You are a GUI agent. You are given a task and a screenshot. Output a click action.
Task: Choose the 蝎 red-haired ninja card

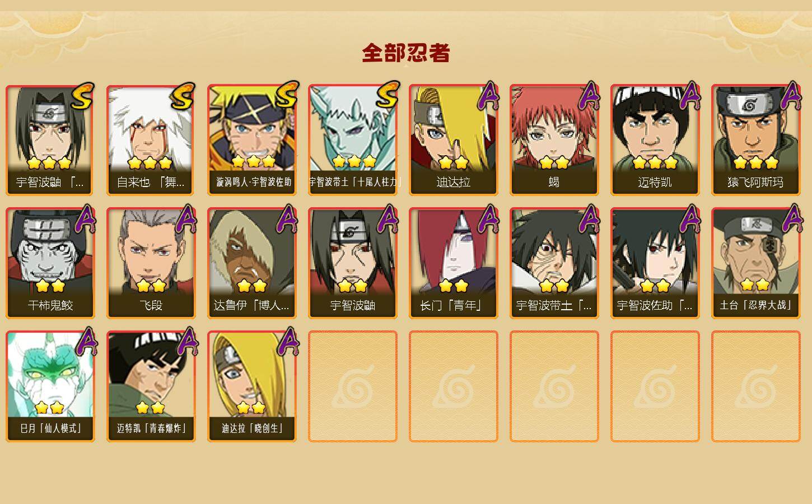(554, 140)
